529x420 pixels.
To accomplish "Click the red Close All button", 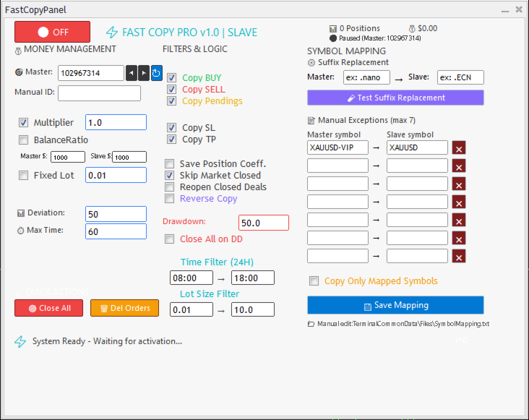I will 48,308.
